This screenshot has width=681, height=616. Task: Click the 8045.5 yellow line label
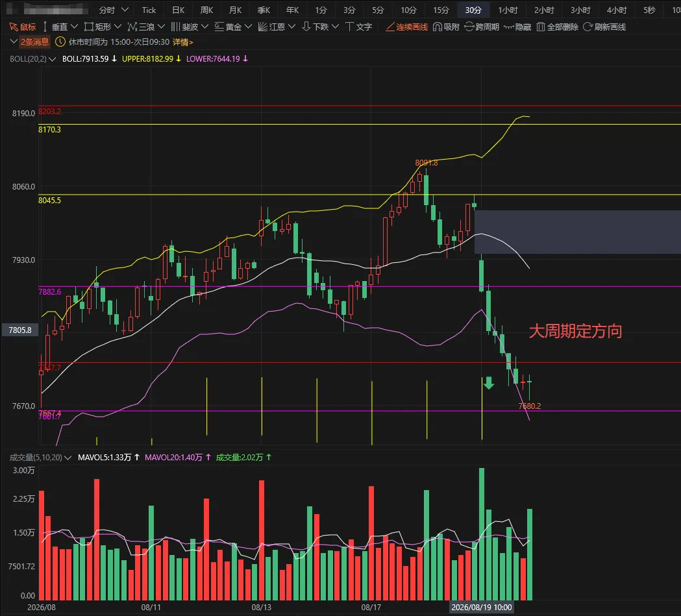[49, 200]
